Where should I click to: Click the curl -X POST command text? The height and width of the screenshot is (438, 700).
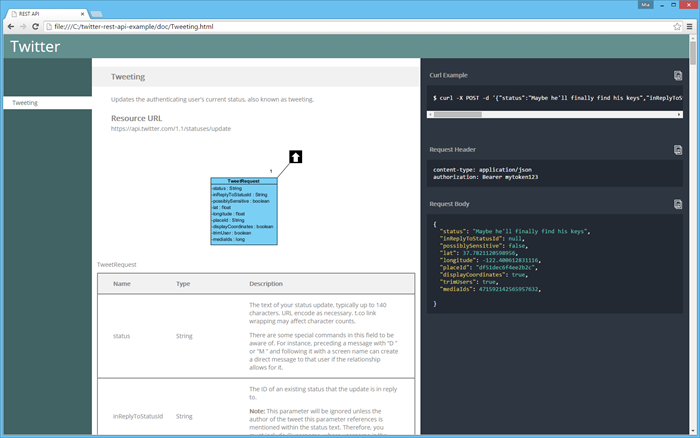557,98
